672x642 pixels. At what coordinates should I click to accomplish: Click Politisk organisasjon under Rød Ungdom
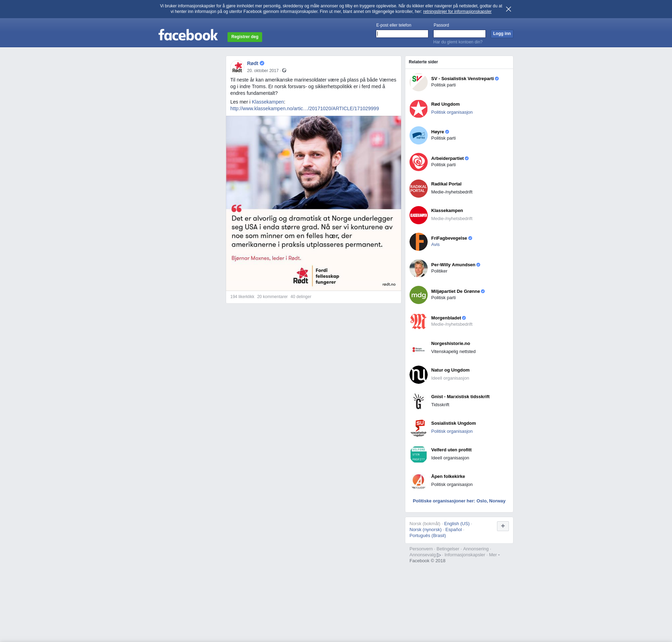tap(452, 112)
